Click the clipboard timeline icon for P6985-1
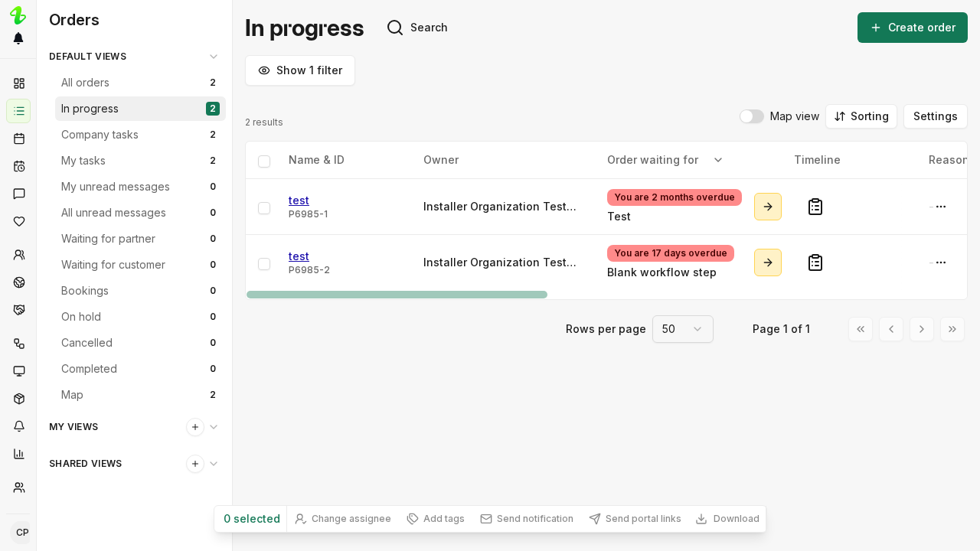Screen dimensions: 980x551 pos(815,207)
